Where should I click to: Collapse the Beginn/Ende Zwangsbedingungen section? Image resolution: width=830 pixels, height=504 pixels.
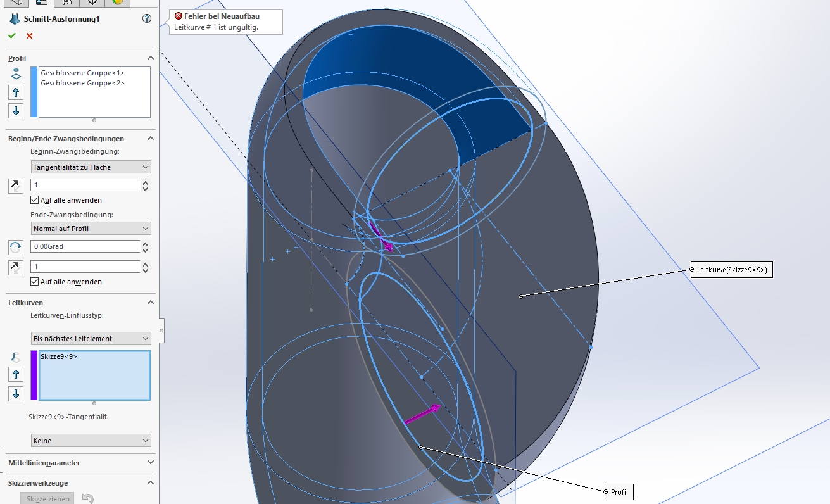pyautogui.click(x=150, y=139)
